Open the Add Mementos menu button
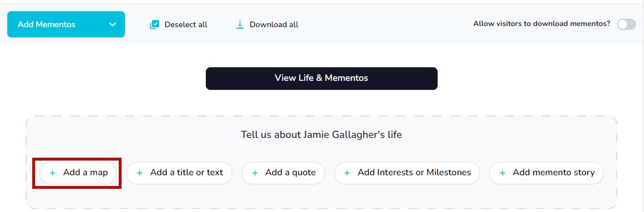This screenshot has width=644, height=212. click(66, 24)
